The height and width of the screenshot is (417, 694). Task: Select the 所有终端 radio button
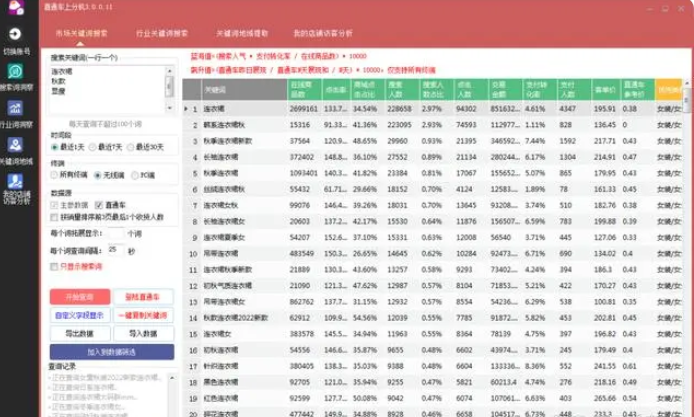coord(54,175)
